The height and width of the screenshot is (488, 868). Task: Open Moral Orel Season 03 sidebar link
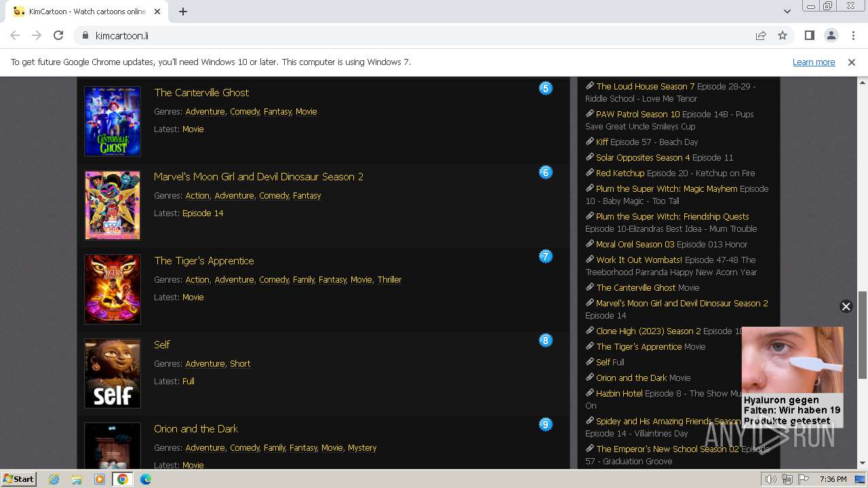tap(635, 244)
